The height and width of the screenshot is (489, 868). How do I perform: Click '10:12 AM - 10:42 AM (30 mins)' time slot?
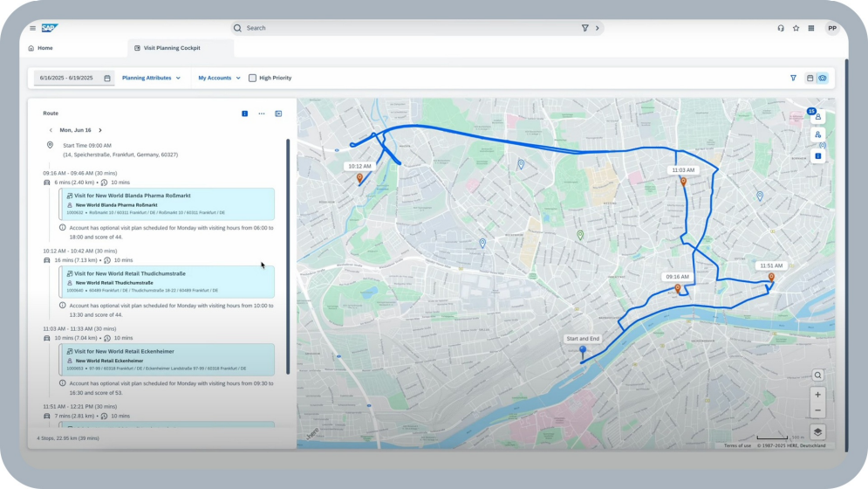point(79,251)
